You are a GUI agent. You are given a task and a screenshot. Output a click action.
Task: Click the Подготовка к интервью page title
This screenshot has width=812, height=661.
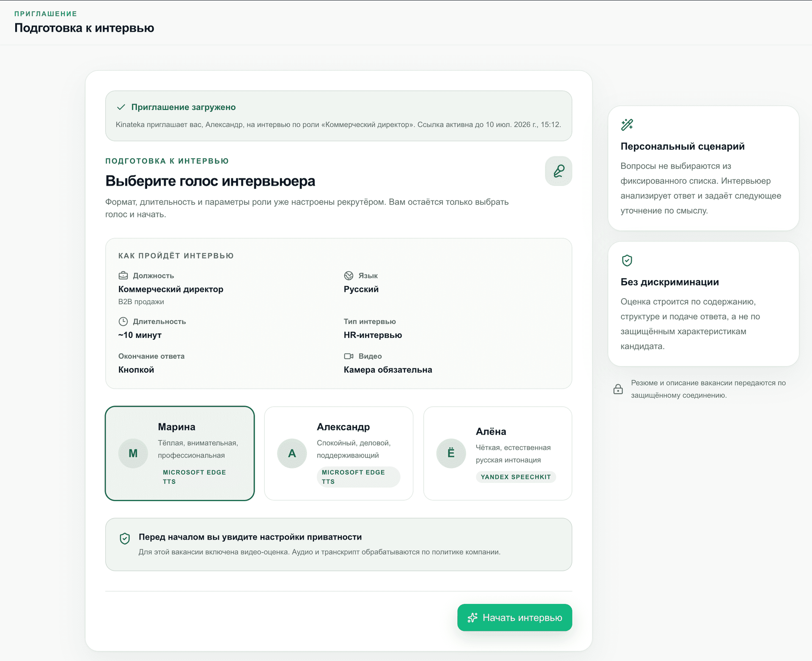pyautogui.click(x=84, y=28)
